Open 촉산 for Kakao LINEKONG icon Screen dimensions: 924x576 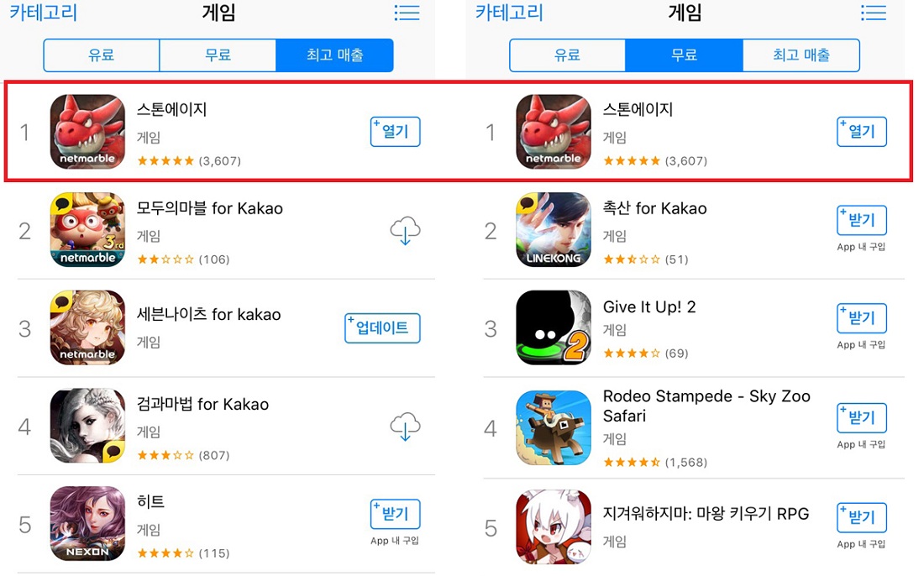(554, 230)
